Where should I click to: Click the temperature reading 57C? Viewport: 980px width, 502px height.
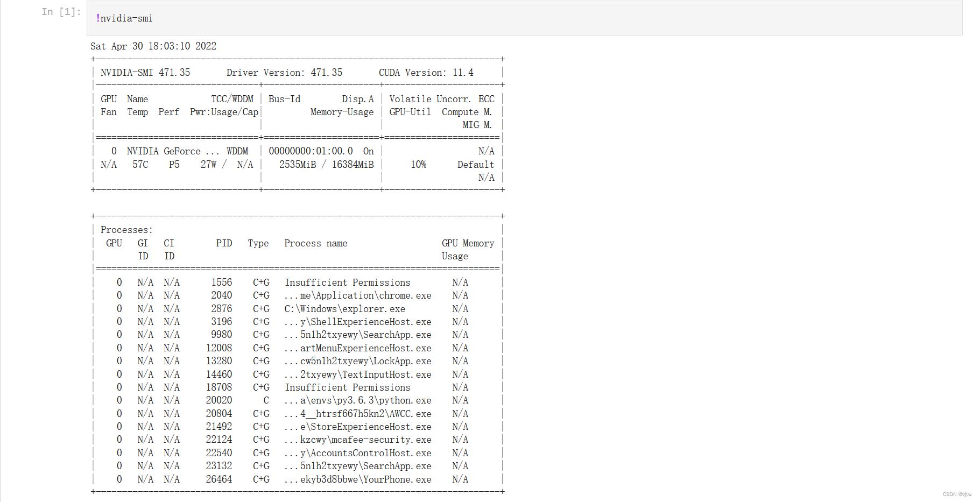point(140,164)
